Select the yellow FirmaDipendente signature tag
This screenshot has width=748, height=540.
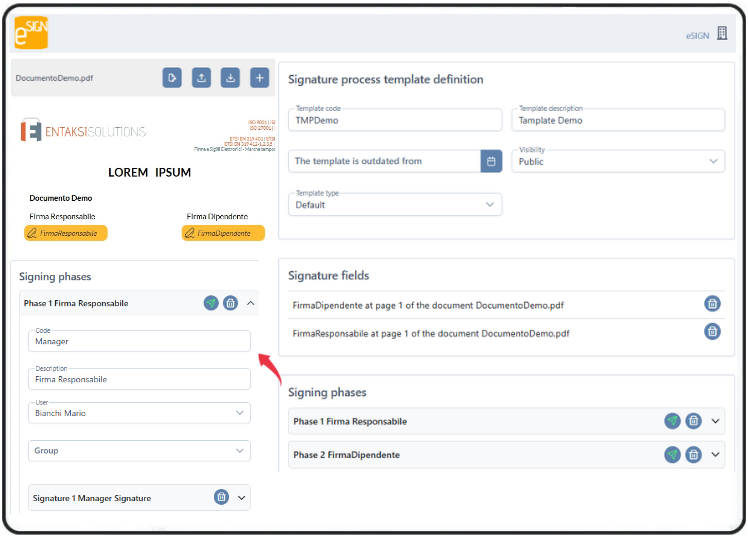(x=223, y=233)
